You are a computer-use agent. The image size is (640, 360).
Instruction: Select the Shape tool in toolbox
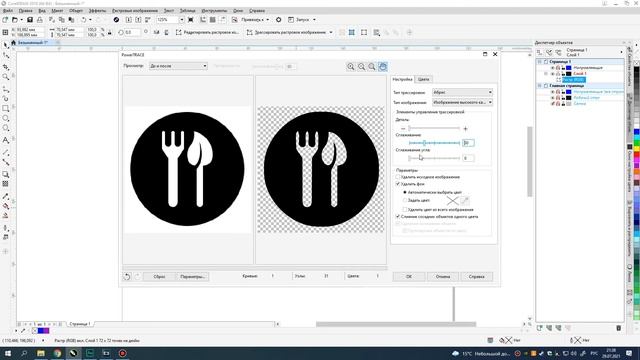[x=6, y=56]
